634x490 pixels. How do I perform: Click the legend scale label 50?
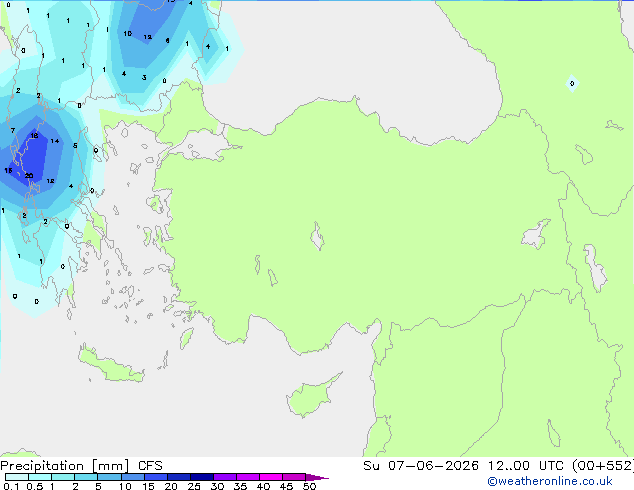pyautogui.click(x=309, y=486)
